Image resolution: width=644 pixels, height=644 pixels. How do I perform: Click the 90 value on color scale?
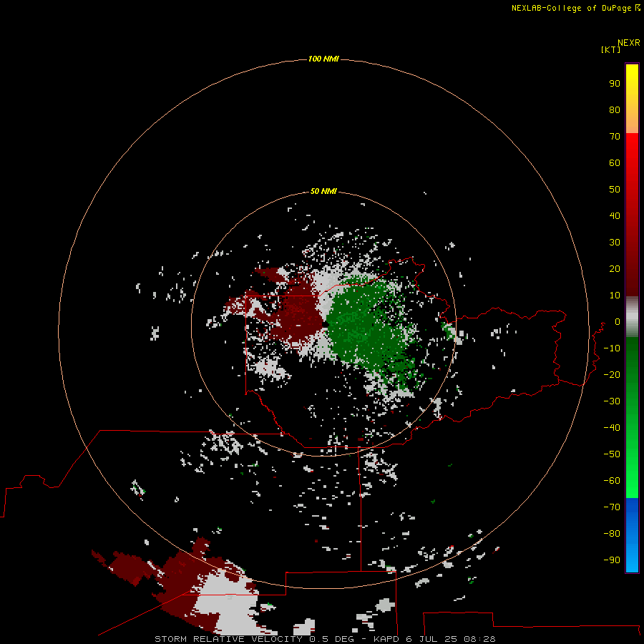point(615,84)
